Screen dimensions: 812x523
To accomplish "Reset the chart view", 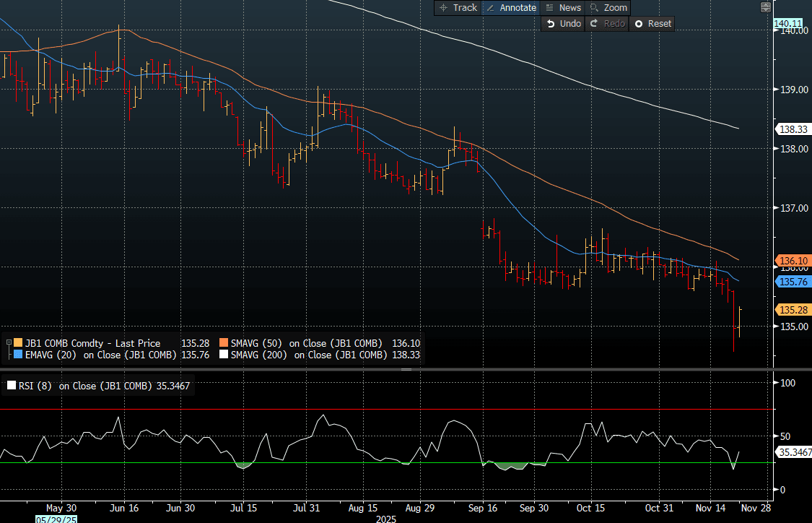I will 652,24.
